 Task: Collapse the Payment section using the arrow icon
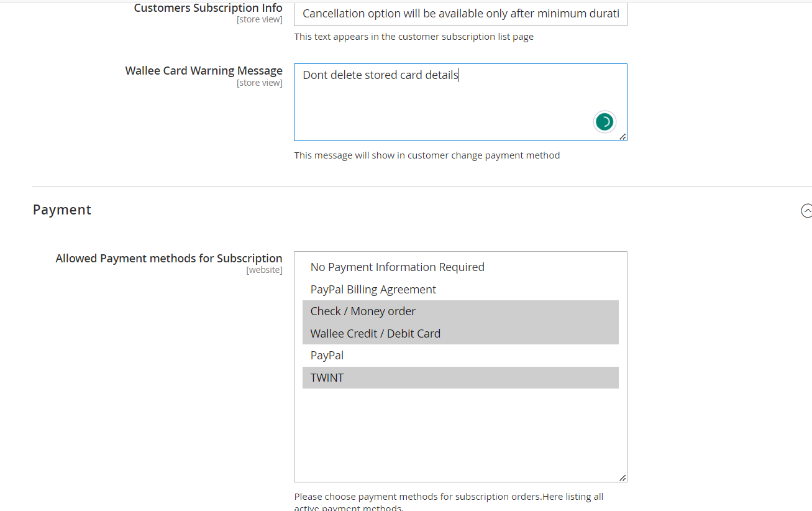(806, 211)
